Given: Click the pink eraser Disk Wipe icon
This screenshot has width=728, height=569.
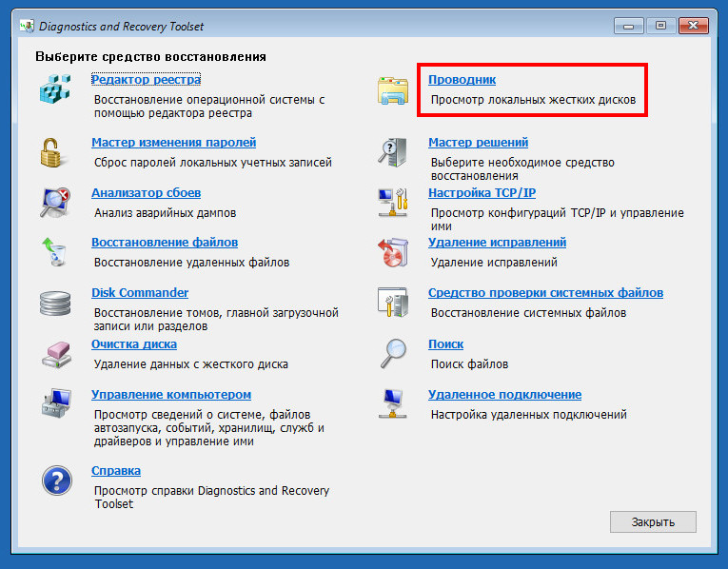Looking at the screenshot, I should tap(56, 355).
